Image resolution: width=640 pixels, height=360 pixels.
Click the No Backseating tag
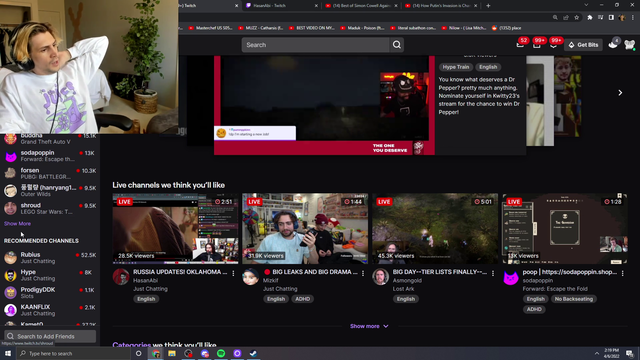point(573,299)
